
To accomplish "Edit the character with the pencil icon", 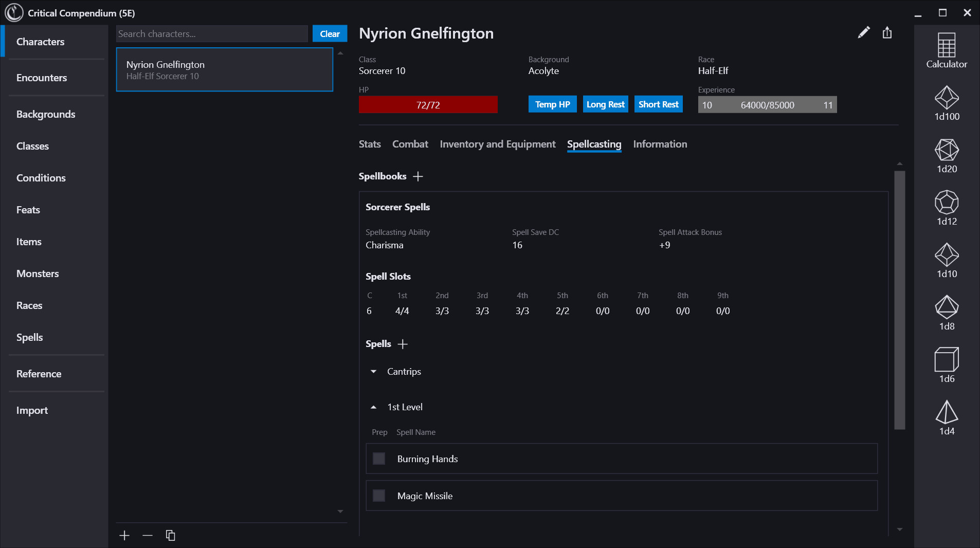I will [x=863, y=32].
